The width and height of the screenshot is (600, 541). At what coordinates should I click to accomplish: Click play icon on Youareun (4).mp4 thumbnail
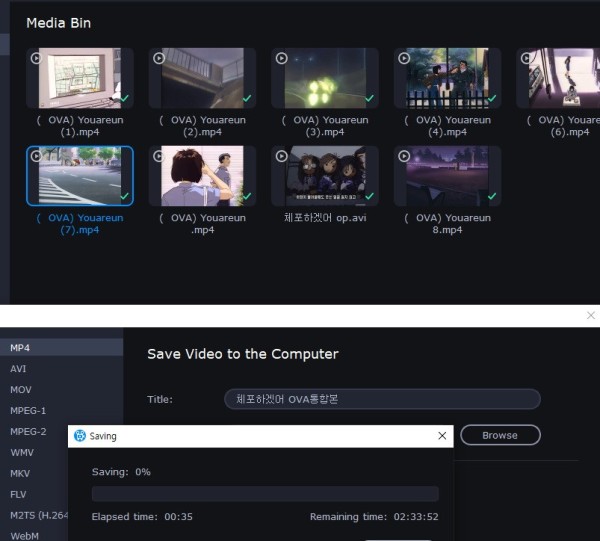tap(404, 58)
